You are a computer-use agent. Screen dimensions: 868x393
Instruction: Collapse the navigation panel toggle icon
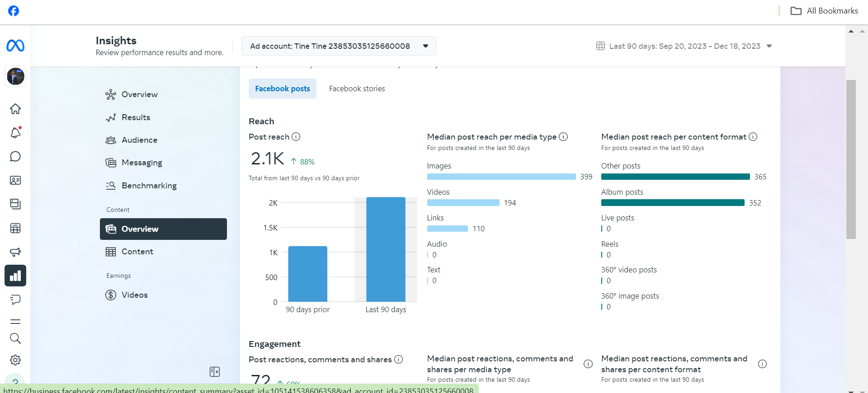click(x=215, y=372)
